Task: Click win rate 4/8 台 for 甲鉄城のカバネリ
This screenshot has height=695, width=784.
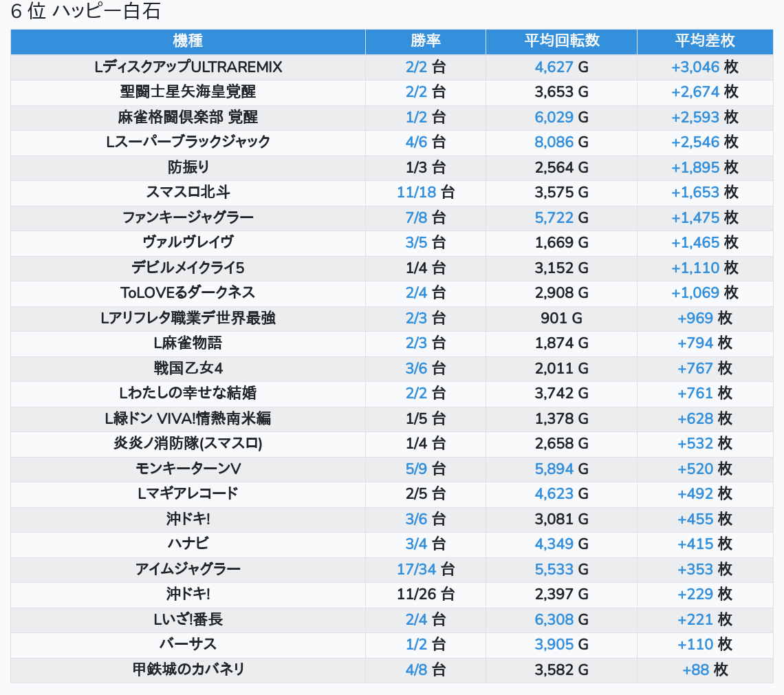Action: (426, 670)
